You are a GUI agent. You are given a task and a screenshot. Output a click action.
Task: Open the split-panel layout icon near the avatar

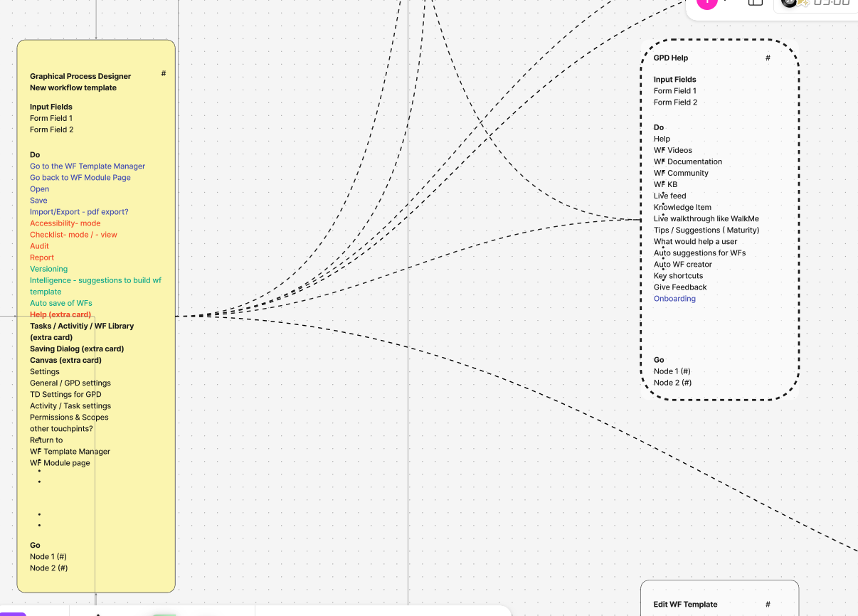tap(755, 4)
